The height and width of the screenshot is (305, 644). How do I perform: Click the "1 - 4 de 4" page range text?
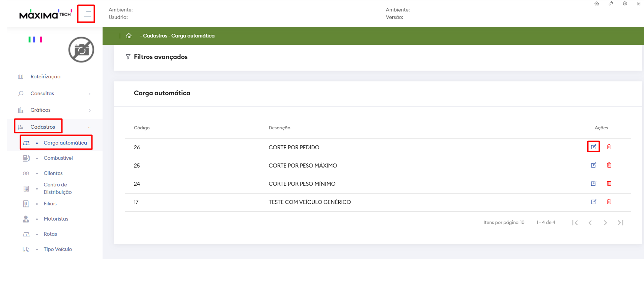[x=546, y=222]
